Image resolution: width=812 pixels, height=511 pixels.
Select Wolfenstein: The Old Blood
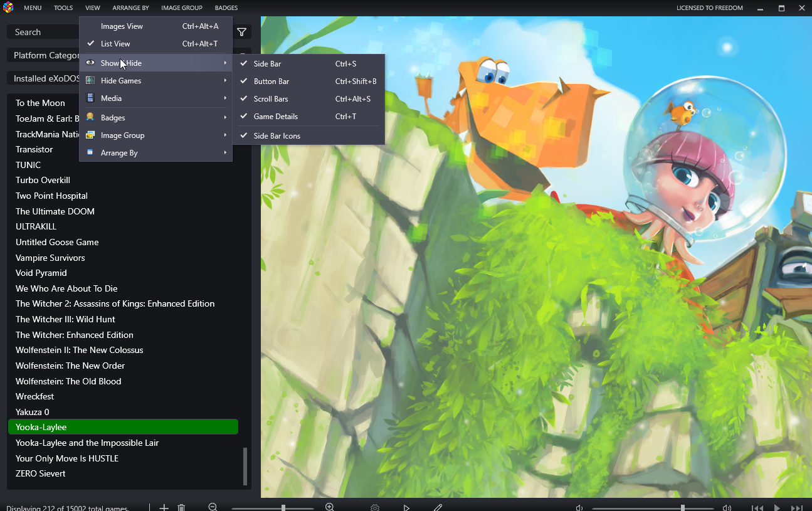pyautogui.click(x=123, y=381)
